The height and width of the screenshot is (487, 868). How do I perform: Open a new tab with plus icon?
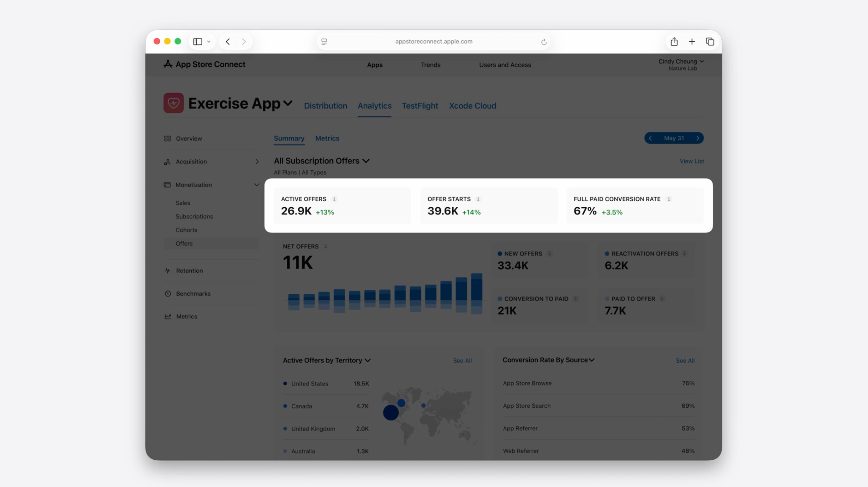click(692, 42)
